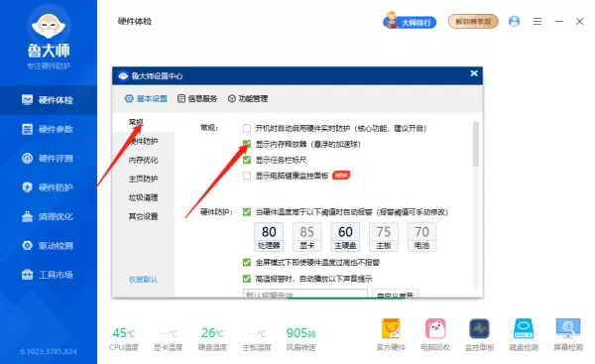Open 驱动检测 in the sidebar
The height and width of the screenshot is (364, 595).
[49, 246]
